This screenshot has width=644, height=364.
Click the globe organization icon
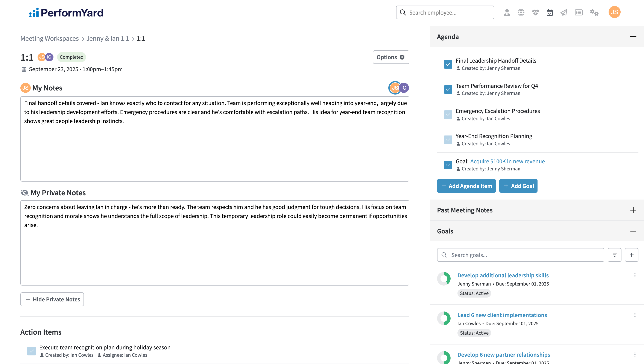pos(521,12)
